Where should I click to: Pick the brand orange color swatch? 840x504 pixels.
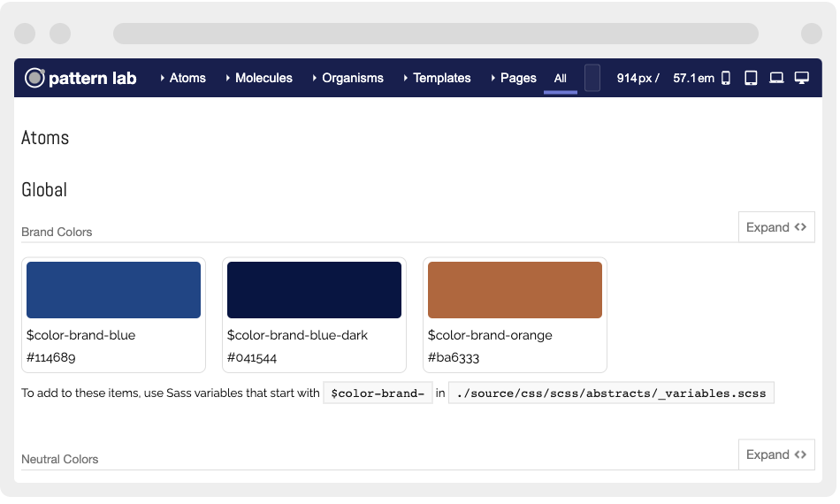tap(515, 290)
